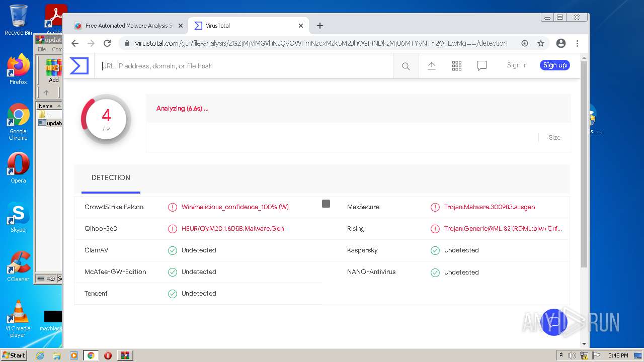Viewport: 644px width, 362px height.
Task: Click Internet Explorer taskbar icon
Action: (x=40, y=355)
